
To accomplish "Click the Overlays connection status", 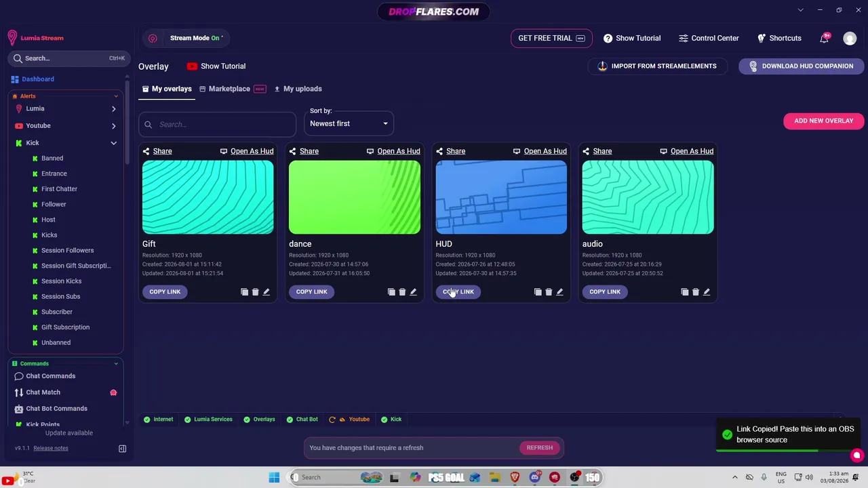I will (x=259, y=420).
